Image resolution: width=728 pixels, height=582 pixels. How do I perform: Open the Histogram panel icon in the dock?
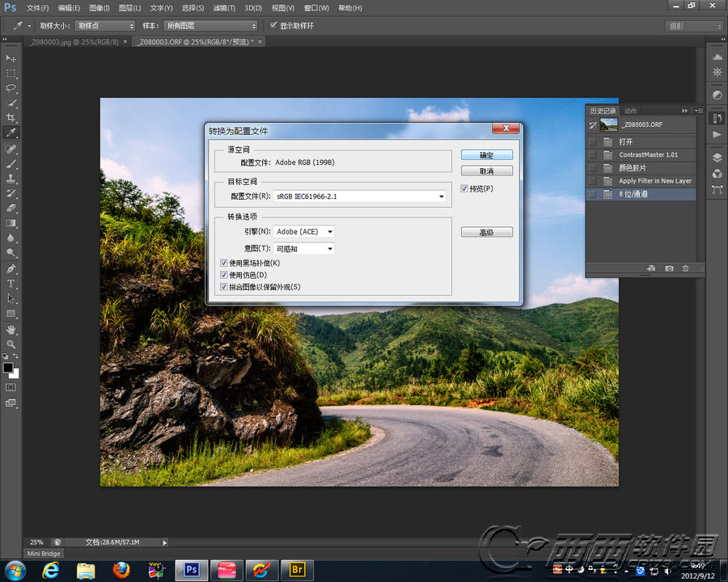[x=717, y=57]
